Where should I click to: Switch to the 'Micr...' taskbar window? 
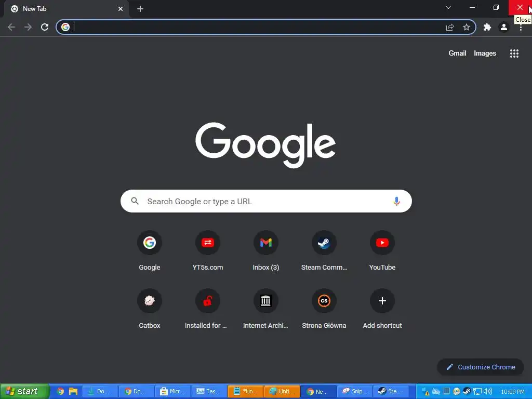[x=173, y=391]
